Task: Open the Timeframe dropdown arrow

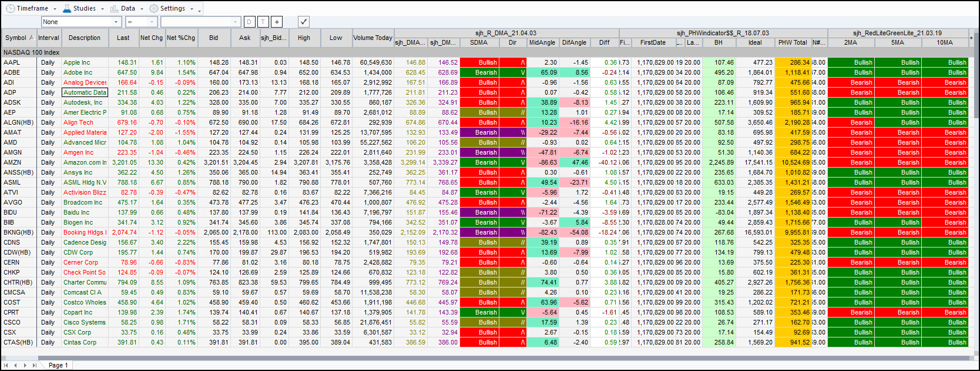Action: coord(55,9)
